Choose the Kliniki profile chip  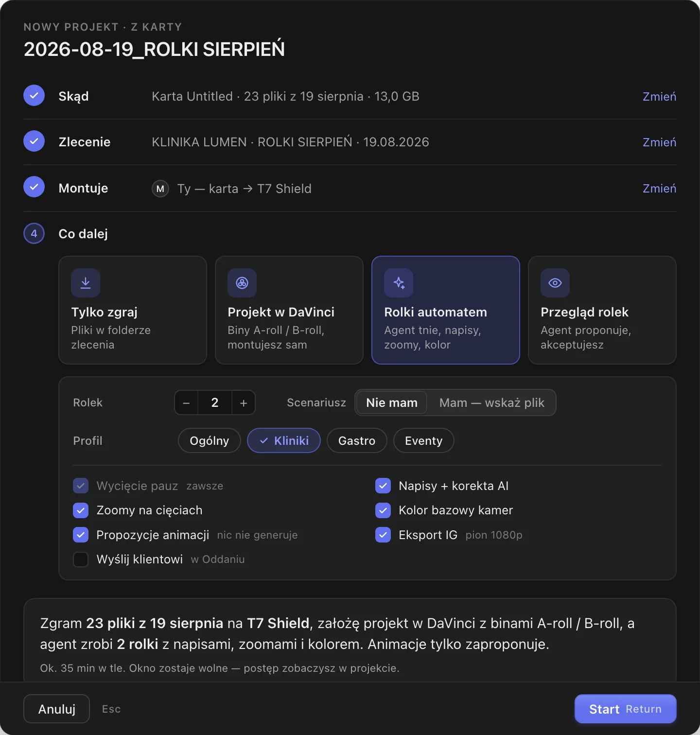(284, 440)
